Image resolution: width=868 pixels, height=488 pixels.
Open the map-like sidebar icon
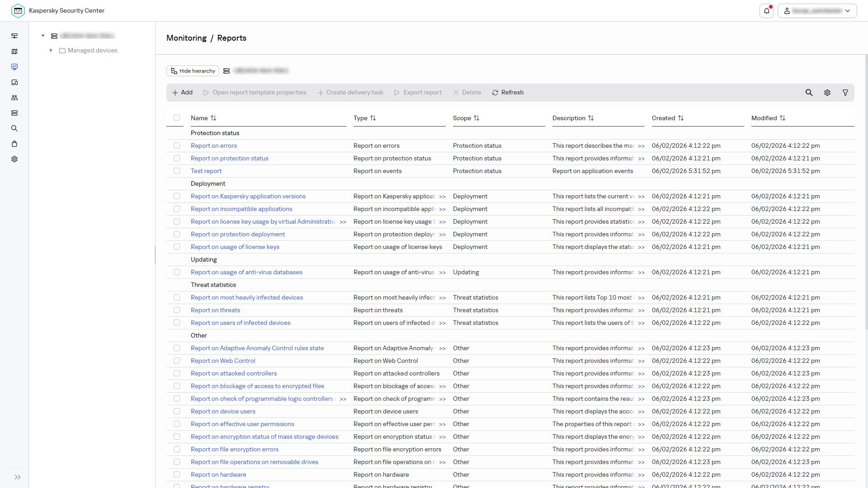click(14, 52)
